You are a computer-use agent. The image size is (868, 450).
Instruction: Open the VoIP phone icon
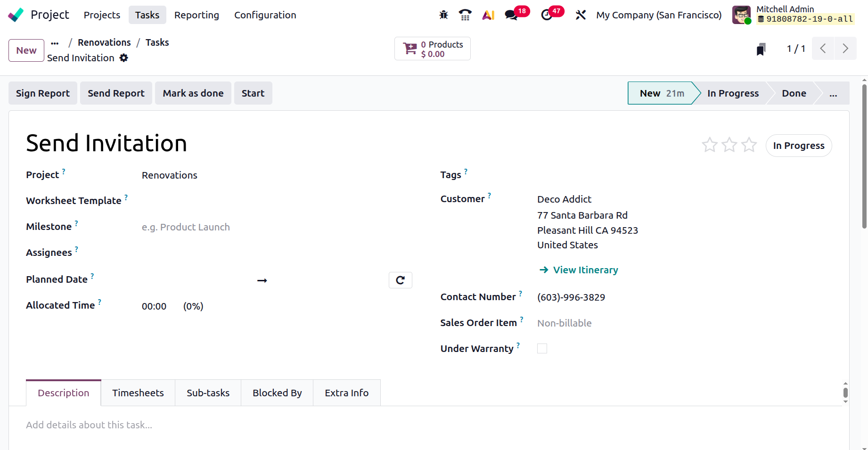(x=465, y=15)
